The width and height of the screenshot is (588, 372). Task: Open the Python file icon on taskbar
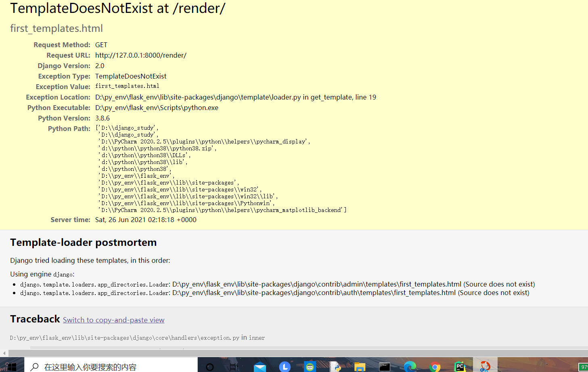click(335, 366)
